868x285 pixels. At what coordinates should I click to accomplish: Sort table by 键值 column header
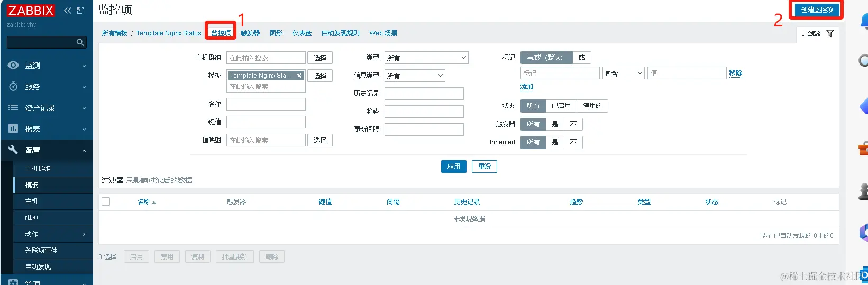coord(325,202)
